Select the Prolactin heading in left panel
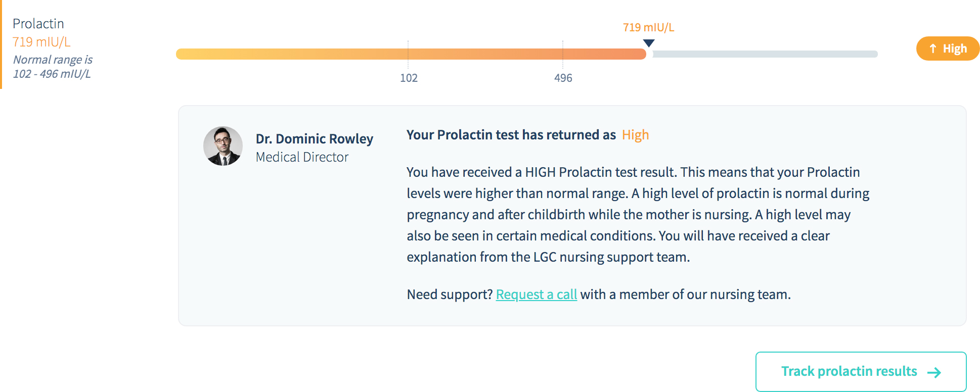 pos(38,24)
